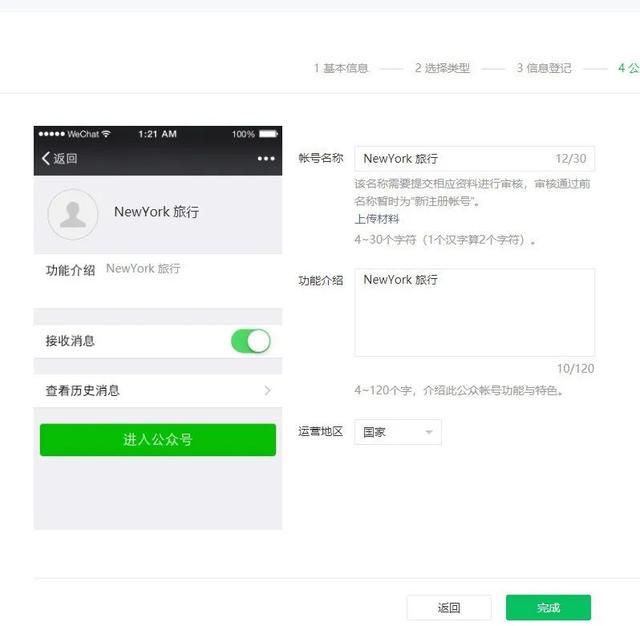The image size is (640, 626).
Task: Open the three-dot more menu in phone preview
Action: 266,158
